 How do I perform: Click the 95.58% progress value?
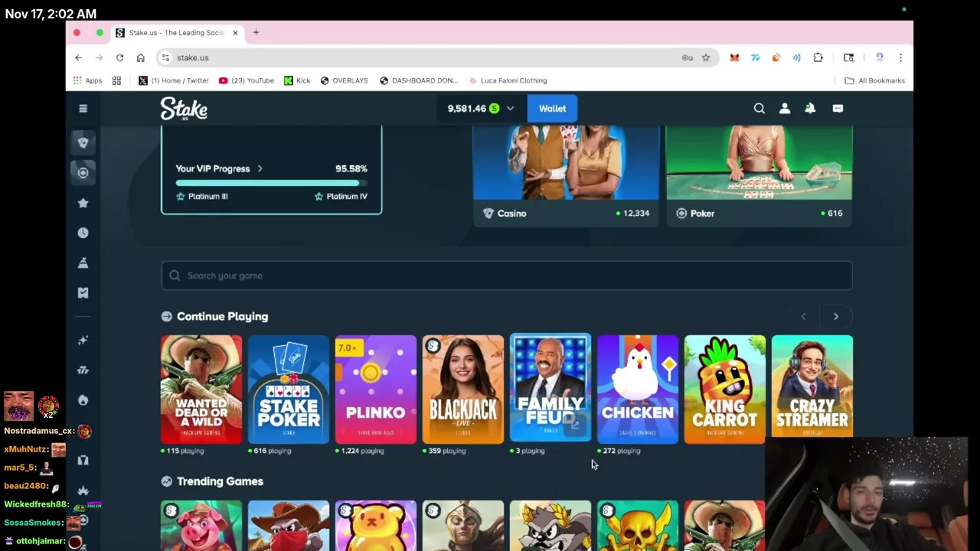coord(351,168)
